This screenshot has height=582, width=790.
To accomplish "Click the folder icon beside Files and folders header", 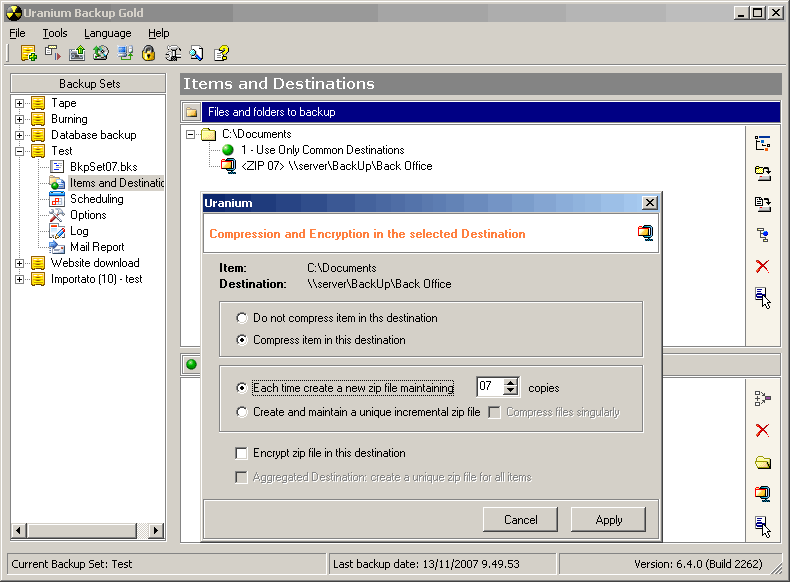I will [191, 112].
